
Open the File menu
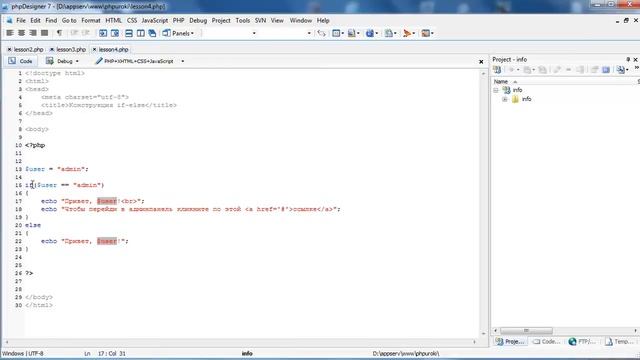pyautogui.click(x=21, y=20)
